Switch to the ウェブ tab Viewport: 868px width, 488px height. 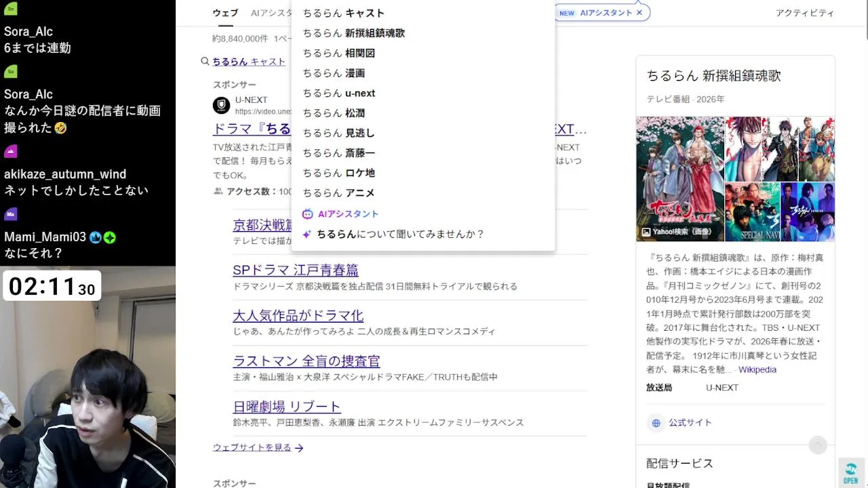coord(225,13)
